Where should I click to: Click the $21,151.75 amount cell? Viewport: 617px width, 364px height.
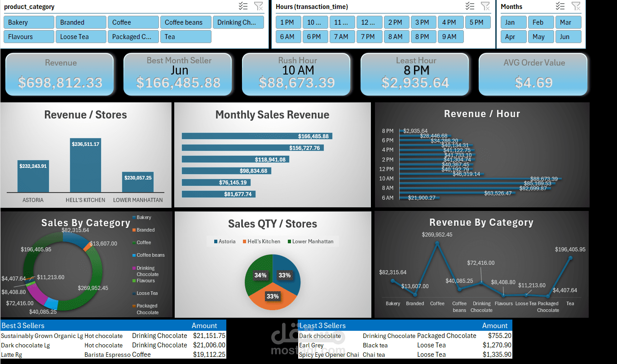(209, 336)
